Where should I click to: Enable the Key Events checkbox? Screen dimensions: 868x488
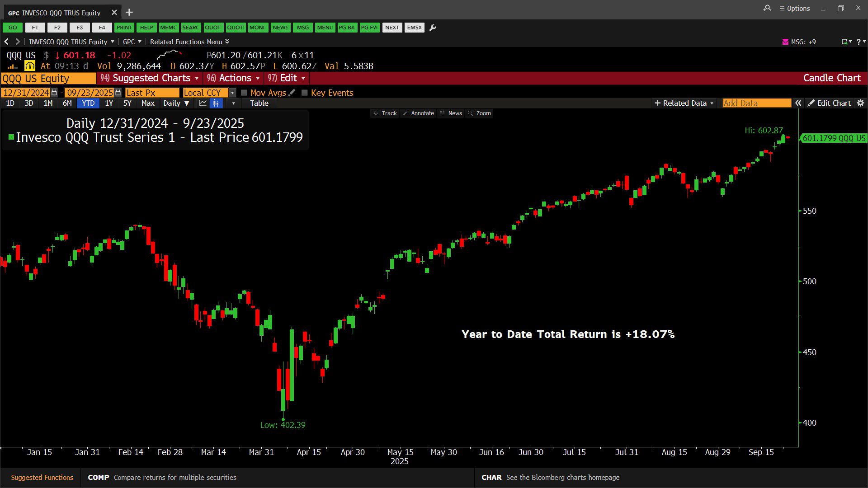coord(305,93)
